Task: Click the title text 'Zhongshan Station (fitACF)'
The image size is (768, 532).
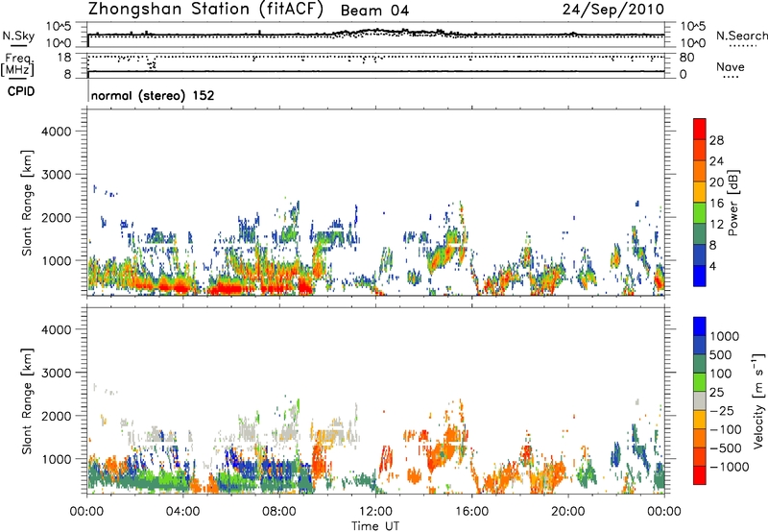Action: coord(205,10)
